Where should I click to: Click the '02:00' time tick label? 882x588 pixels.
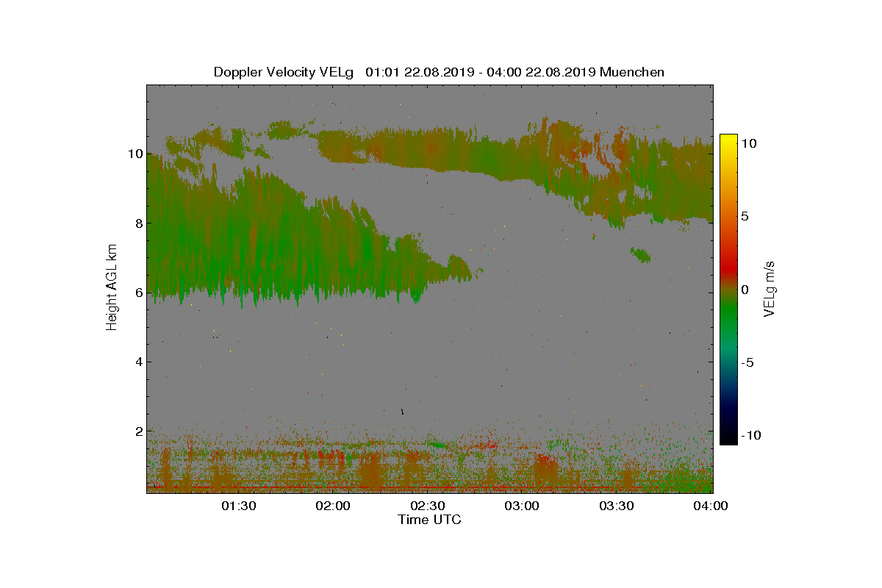(x=334, y=506)
